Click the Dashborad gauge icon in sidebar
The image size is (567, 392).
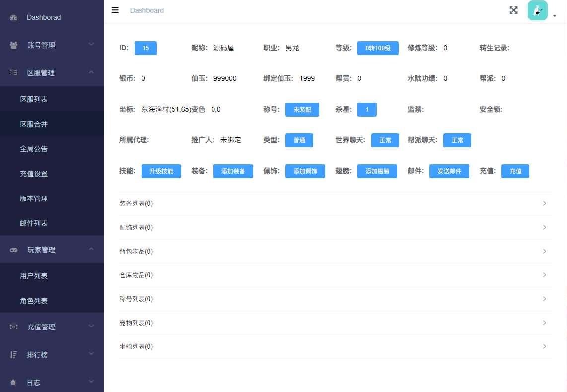(x=13, y=17)
